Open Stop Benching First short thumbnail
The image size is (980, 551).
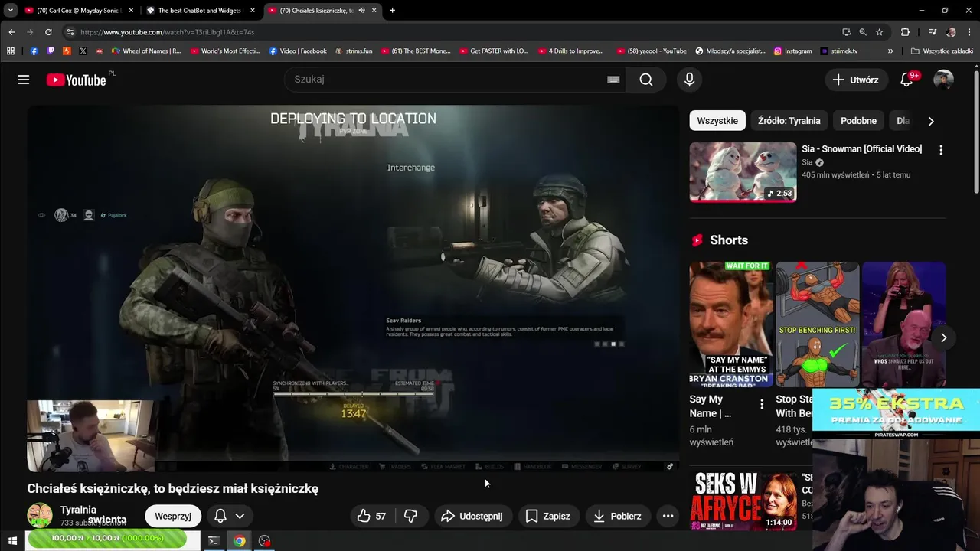817,324
